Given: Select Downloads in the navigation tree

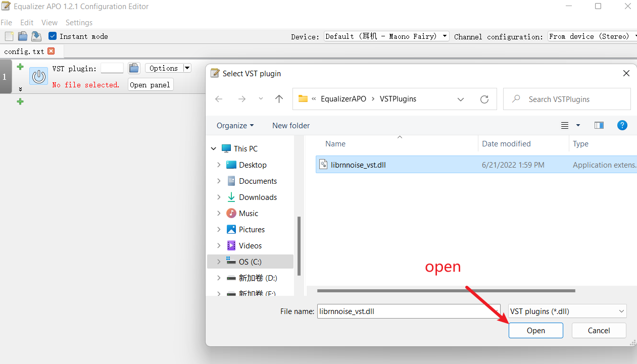Looking at the screenshot, I should [258, 197].
